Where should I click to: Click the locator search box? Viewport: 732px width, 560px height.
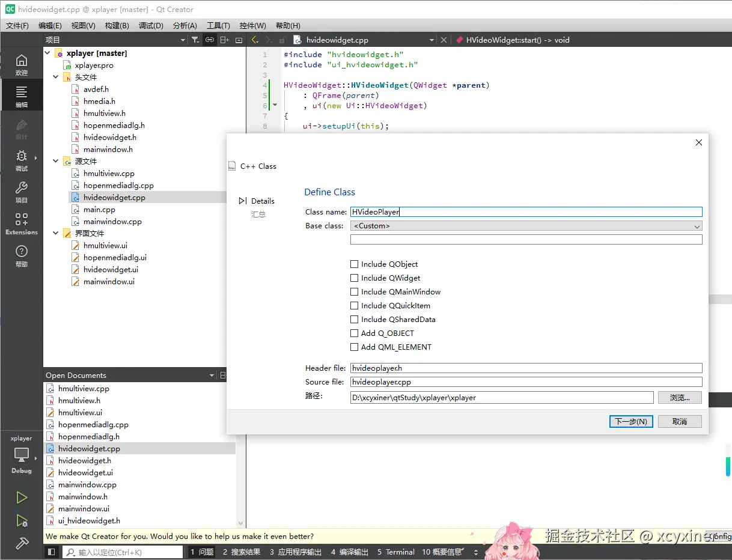[123, 552]
